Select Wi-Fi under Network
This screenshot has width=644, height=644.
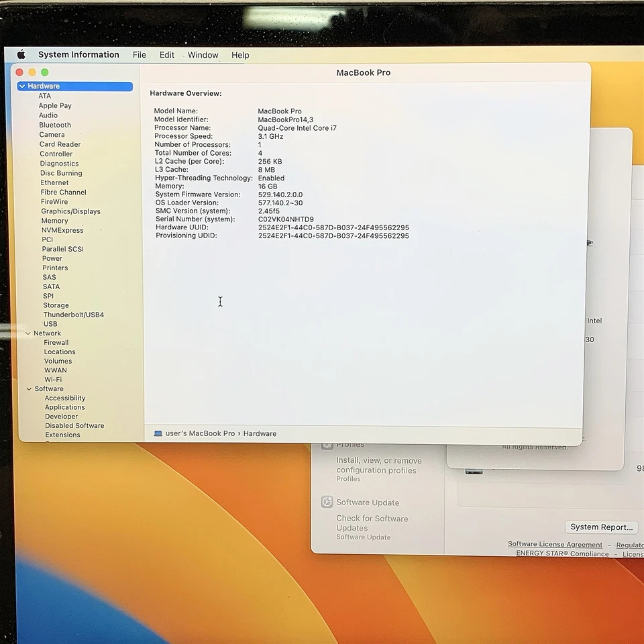52,379
